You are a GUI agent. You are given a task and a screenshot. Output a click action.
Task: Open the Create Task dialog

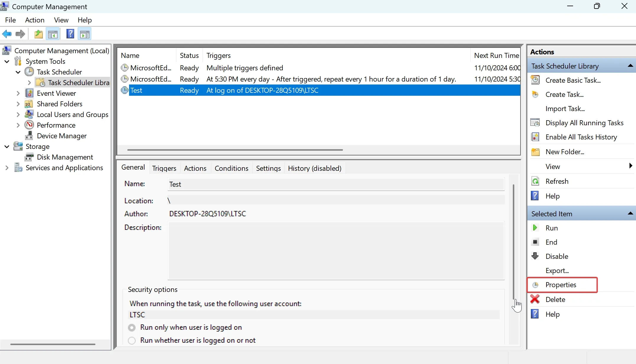tap(565, 94)
